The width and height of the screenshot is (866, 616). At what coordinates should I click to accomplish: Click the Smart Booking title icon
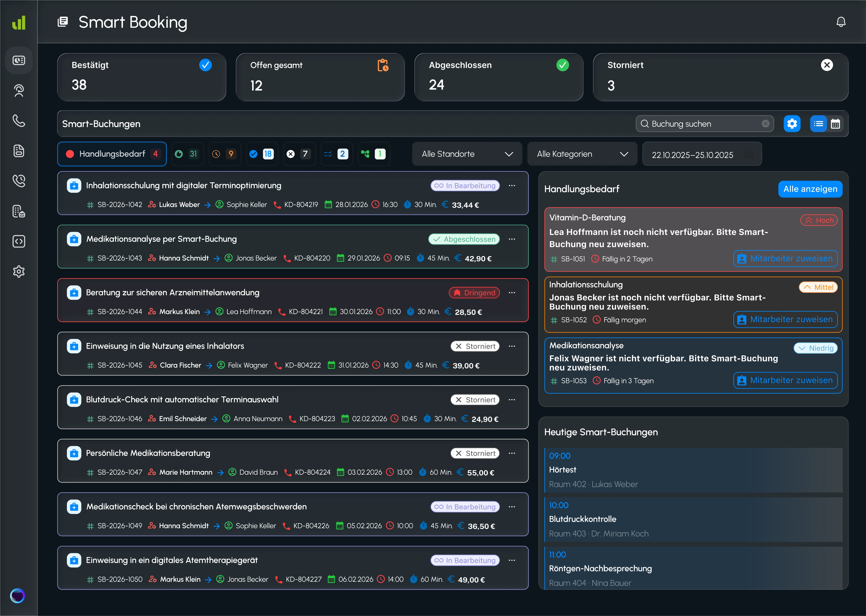[x=63, y=22]
